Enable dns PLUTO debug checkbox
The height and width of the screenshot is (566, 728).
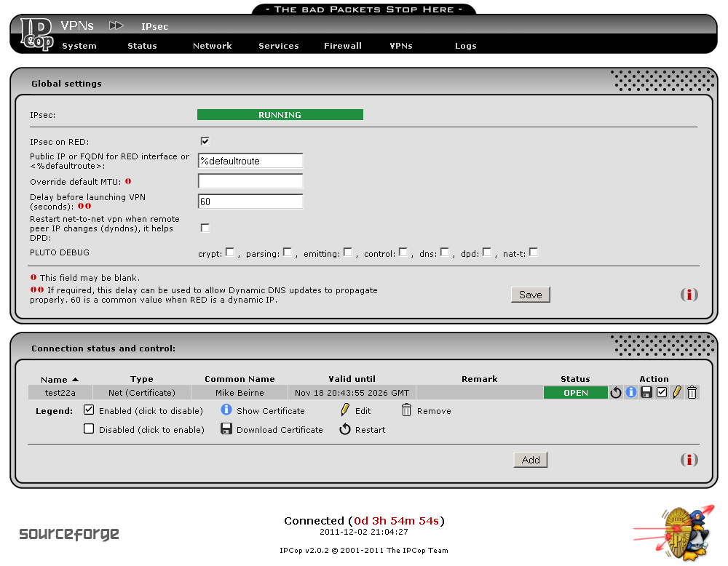pyautogui.click(x=445, y=252)
